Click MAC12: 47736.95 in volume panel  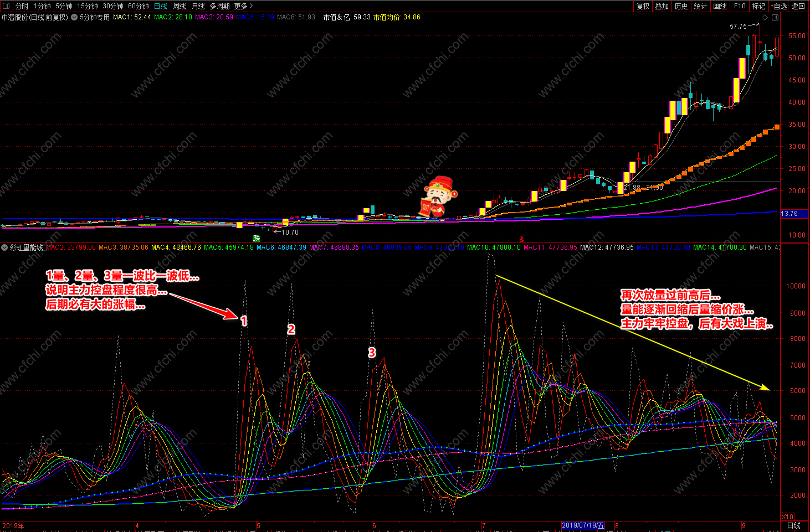(x=607, y=247)
